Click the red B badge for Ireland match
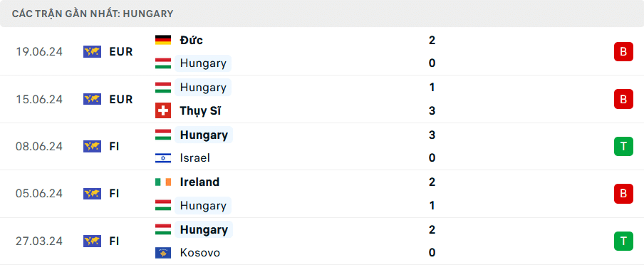644x265 pixels. click(x=623, y=194)
